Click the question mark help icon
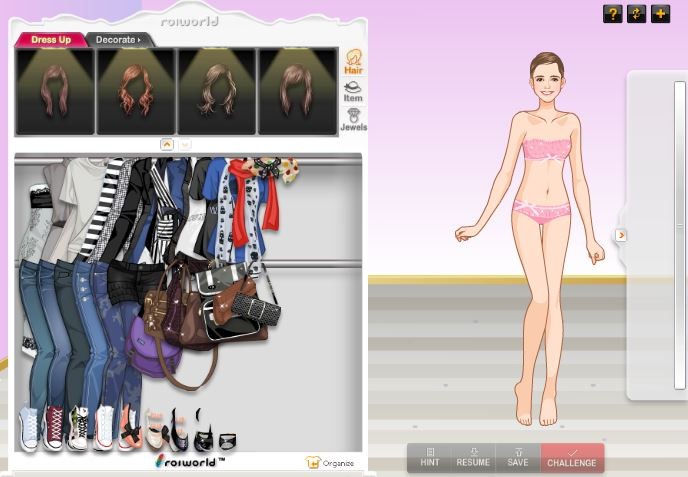Image resolution: width=688 pixels, height=477 pixels. click(613, 13)
